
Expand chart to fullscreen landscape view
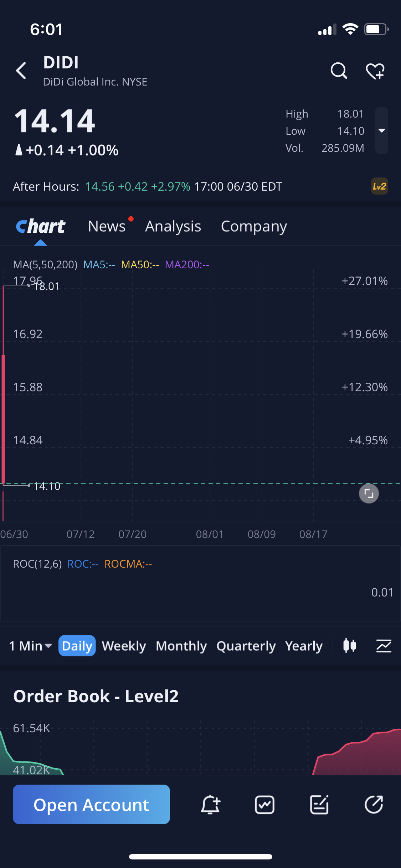369,494
